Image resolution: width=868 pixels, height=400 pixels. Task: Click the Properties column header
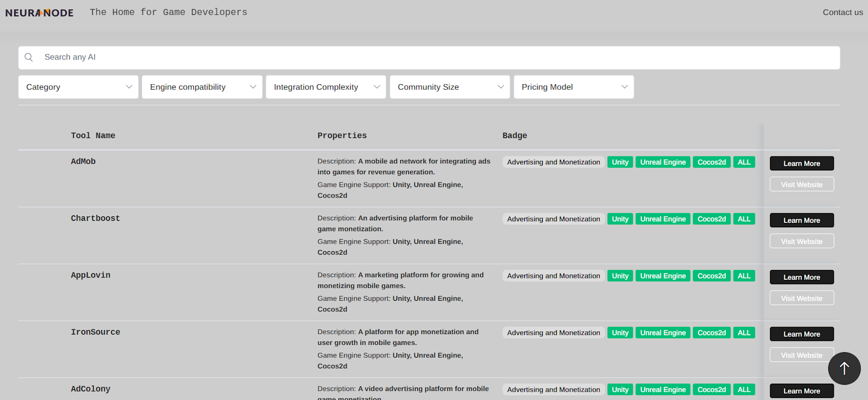tap(342, 135)
